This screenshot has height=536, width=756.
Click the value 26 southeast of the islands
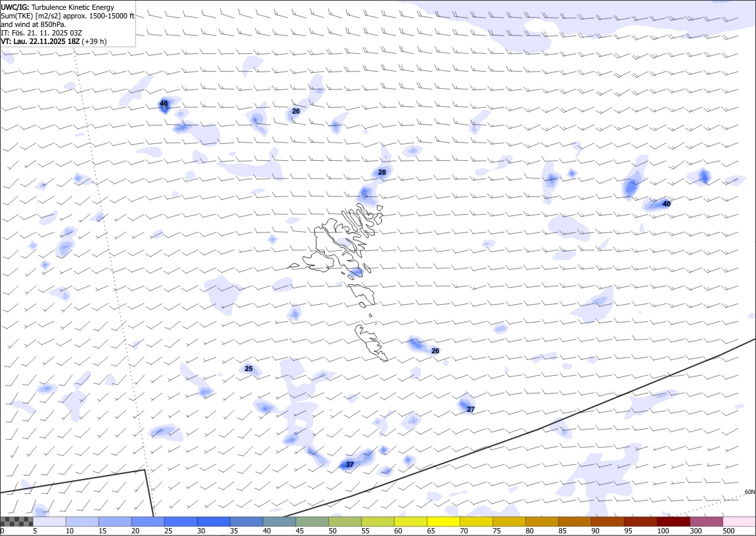pos(435,351)
